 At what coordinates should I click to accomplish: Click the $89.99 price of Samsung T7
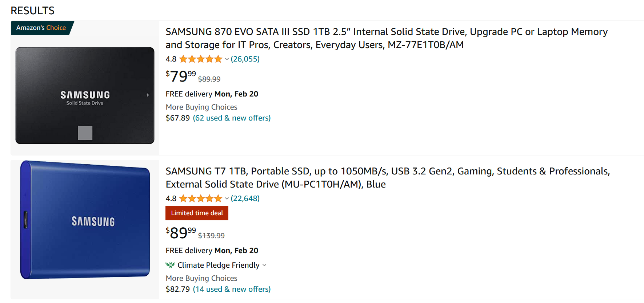pos(181,233)
